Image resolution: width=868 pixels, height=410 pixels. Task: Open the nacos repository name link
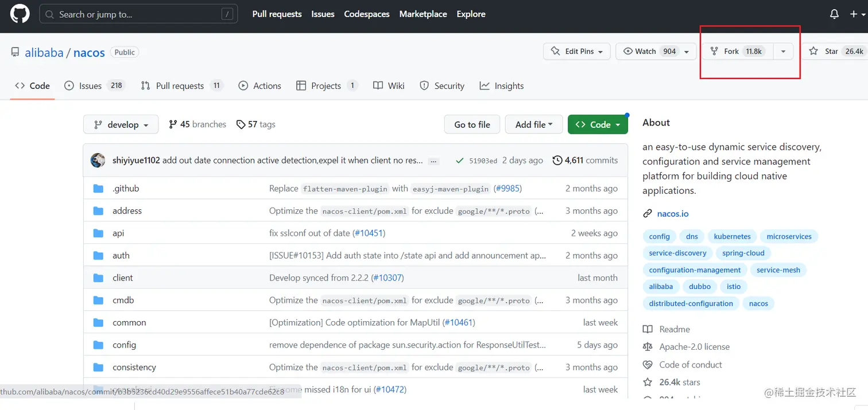click(89, 52)
